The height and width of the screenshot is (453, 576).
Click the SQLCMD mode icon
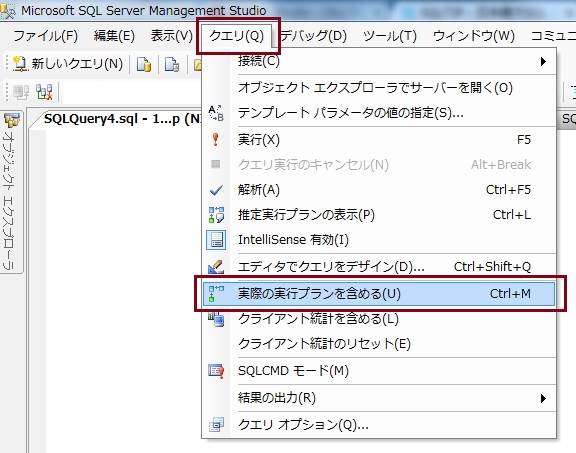tap(216, 371)
